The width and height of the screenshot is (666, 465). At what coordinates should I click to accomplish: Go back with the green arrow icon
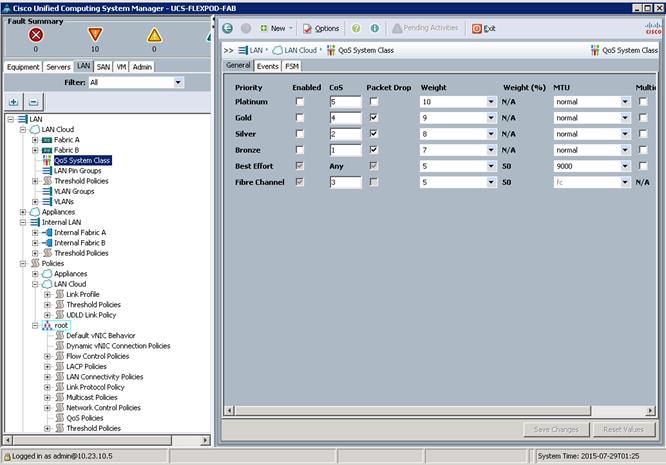228,28
